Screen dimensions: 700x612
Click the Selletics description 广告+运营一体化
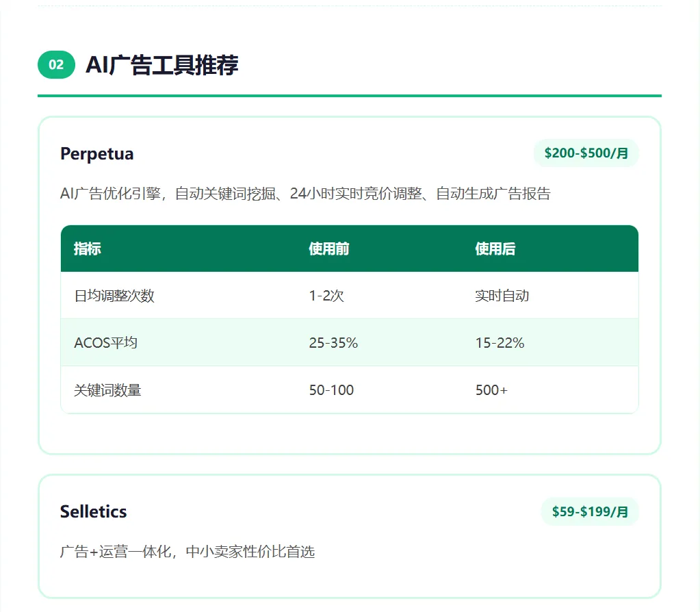(187, 552)
